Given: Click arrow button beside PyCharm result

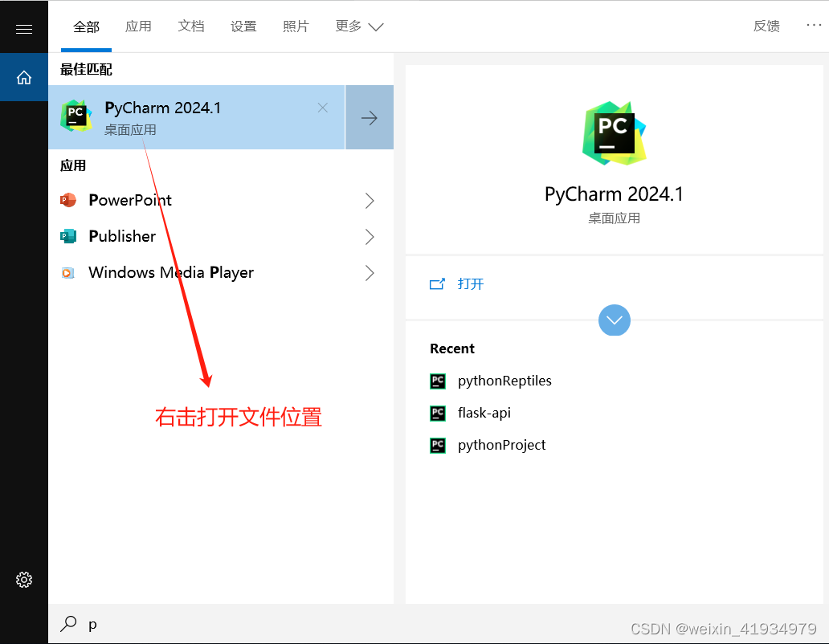Looking at the screenshot, I should (x=370, y=117).
